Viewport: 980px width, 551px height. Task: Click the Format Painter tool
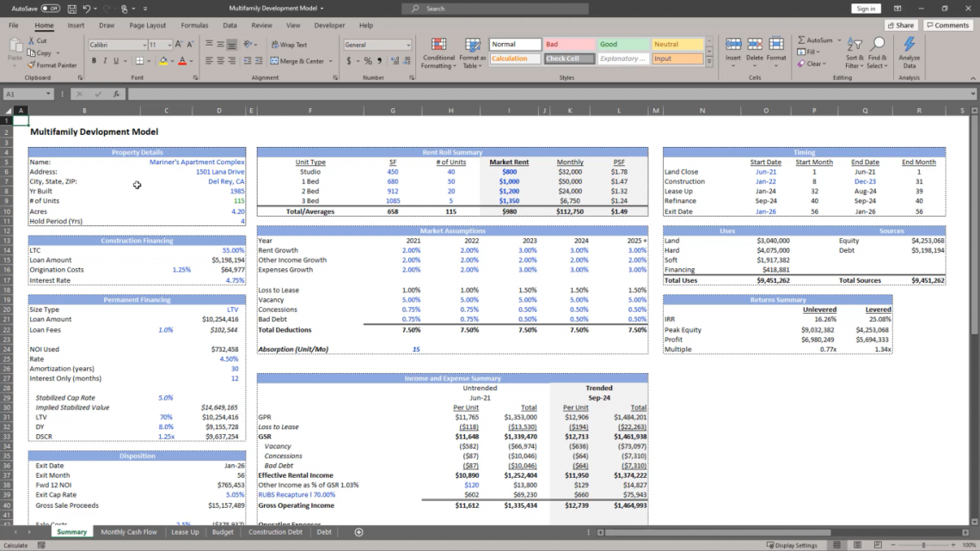click(52, 64)
